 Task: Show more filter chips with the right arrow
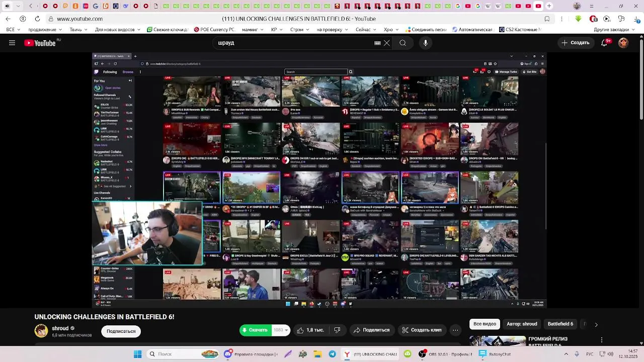[x=596, y=324]
